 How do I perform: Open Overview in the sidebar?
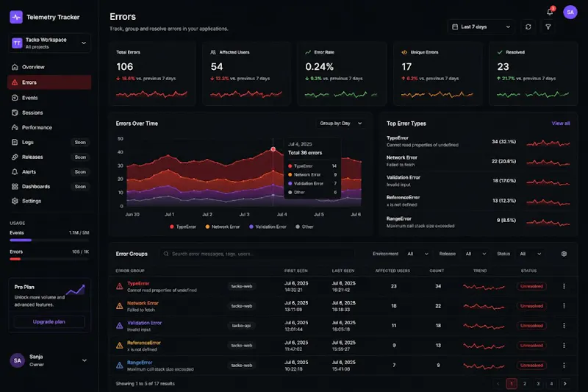(x=49, y=67)
